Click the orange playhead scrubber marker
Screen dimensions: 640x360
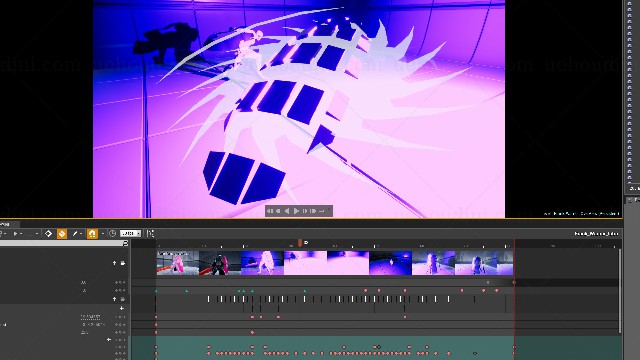[300, 243]
